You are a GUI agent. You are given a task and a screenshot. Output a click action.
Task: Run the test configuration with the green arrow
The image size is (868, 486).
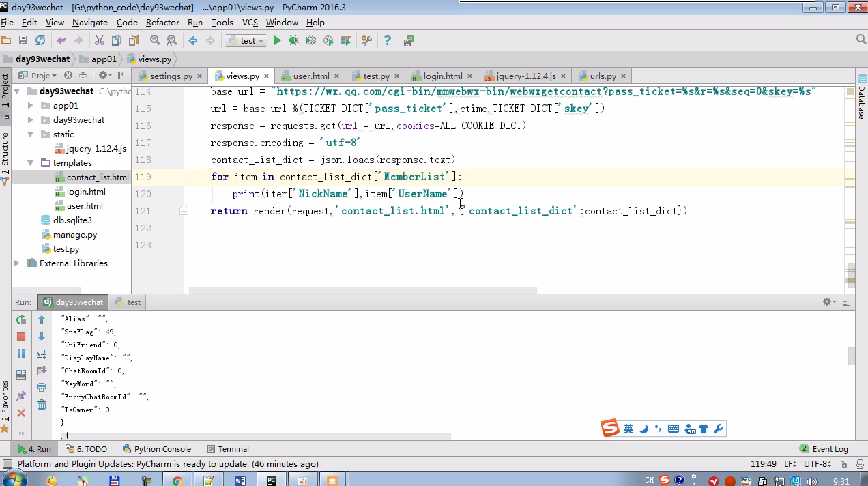(x=277, y=41)
